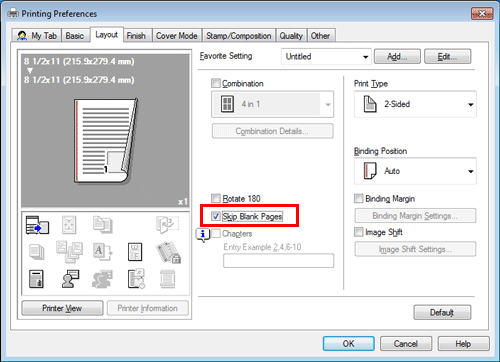Open the Basic tab
This screenshot has height=362, width=500.
[x=75, y=36]
